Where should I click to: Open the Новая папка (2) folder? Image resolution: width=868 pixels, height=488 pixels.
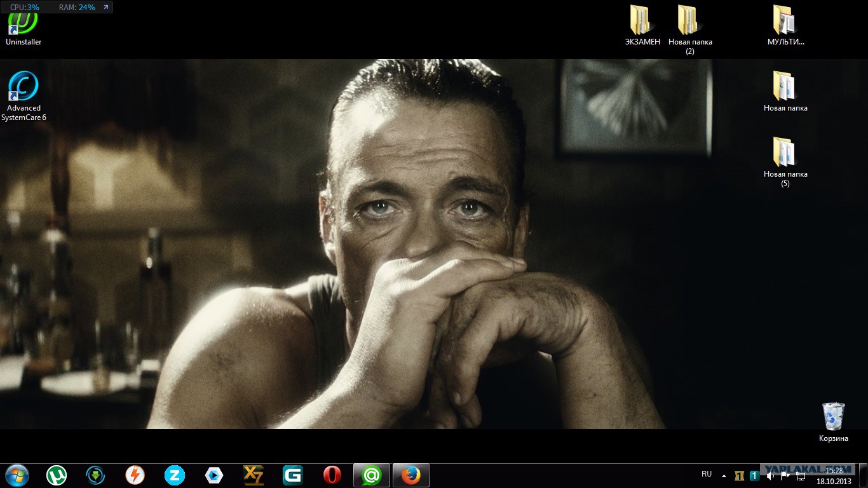pos(690,30)
